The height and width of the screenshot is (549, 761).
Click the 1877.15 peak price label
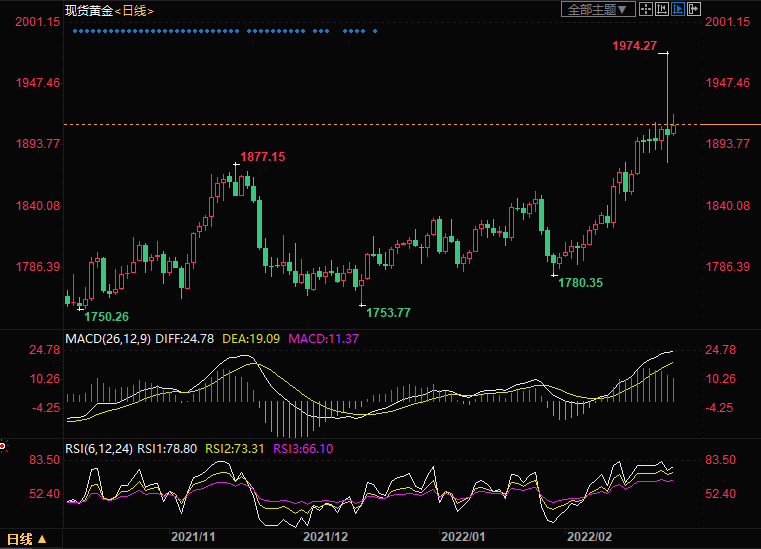(263, 157)
